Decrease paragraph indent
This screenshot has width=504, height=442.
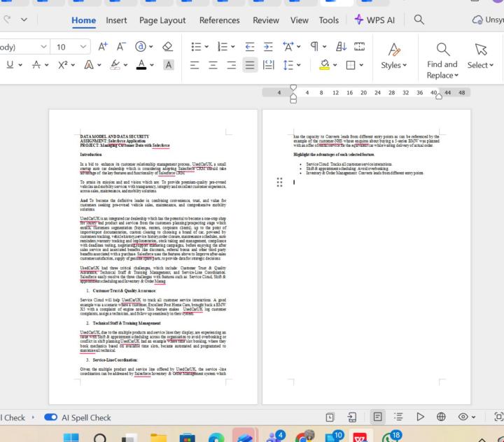[249, 47]
